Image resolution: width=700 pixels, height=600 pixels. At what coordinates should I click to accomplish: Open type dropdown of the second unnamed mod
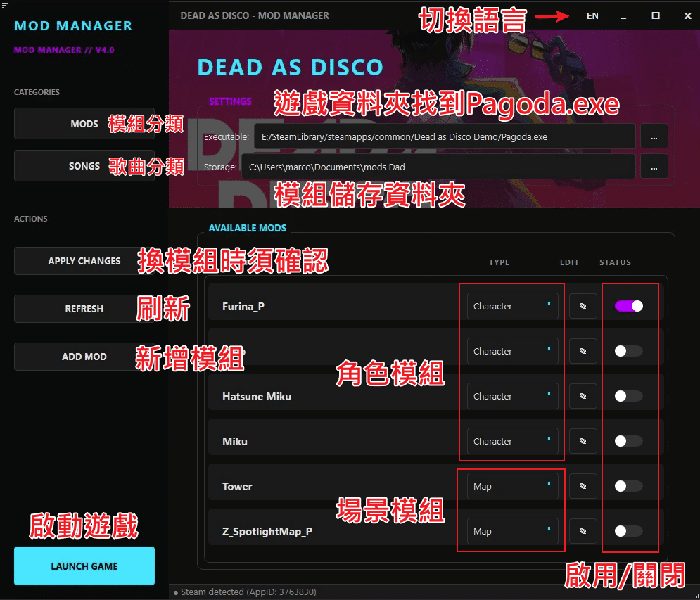tap(512, 351)
